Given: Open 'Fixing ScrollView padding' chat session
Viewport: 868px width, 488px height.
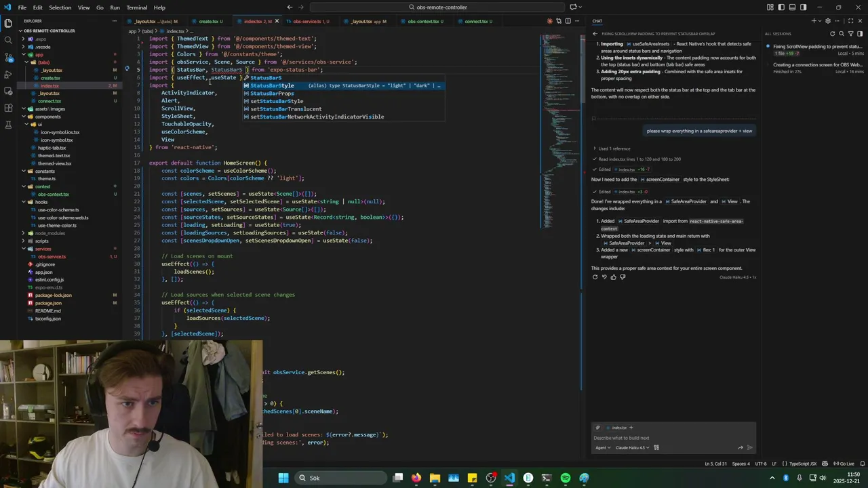Looking at the screenshot, I should click(816, 50).
